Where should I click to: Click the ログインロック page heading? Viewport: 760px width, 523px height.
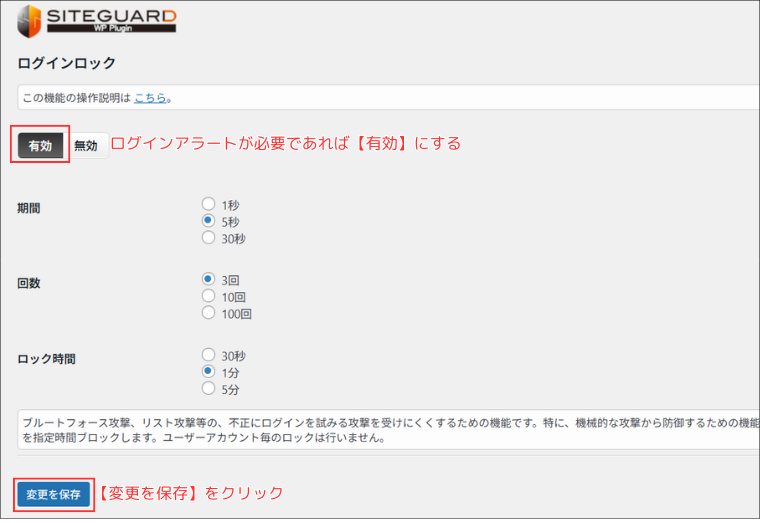tap(66, 63)
